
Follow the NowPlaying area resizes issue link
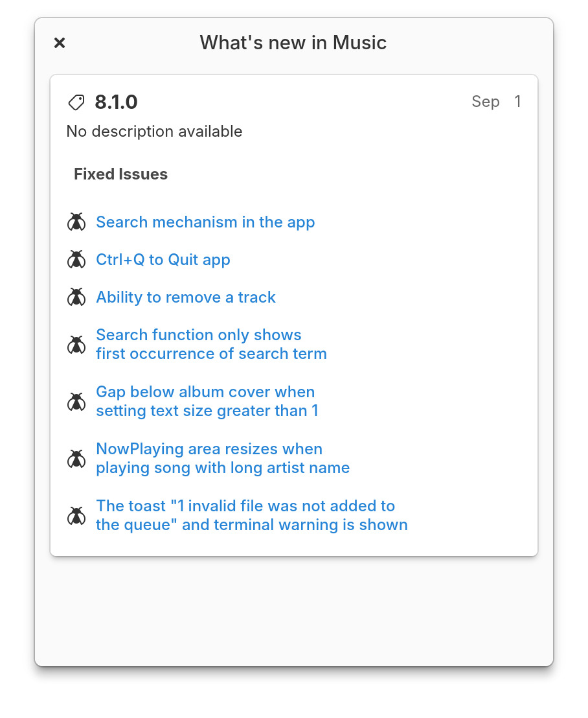[223, 459]
